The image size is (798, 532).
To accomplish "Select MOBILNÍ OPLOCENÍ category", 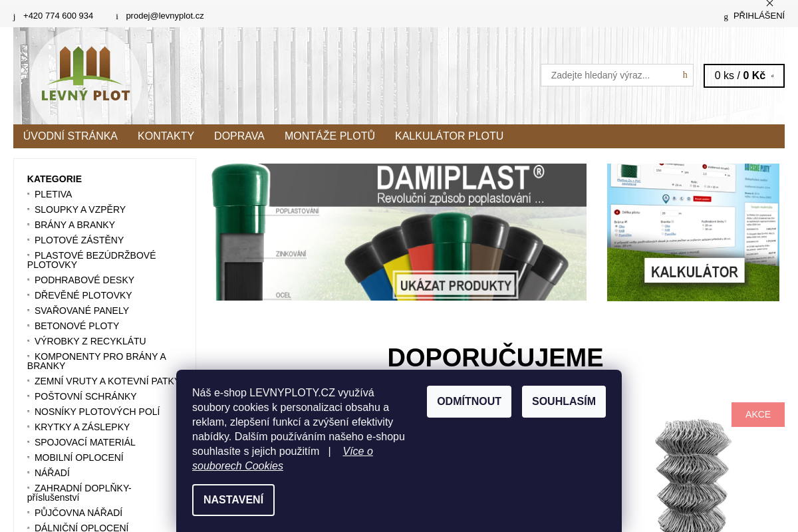I will [x=79, y=458].
